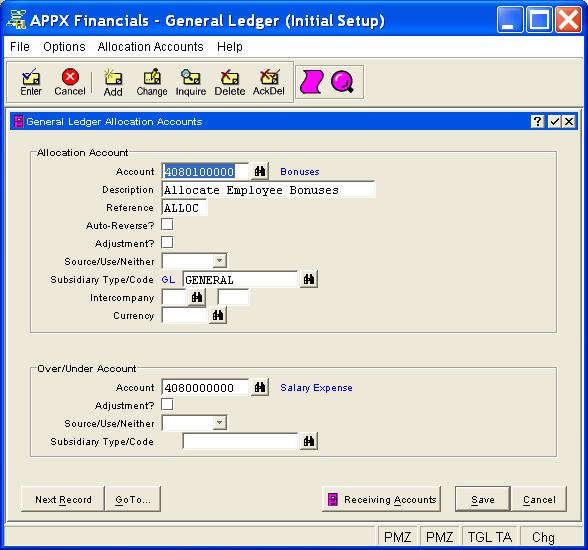Click the blue GL subsidiary type text
The width and height of the screenshot is (588, 550).
pos(168,280)
